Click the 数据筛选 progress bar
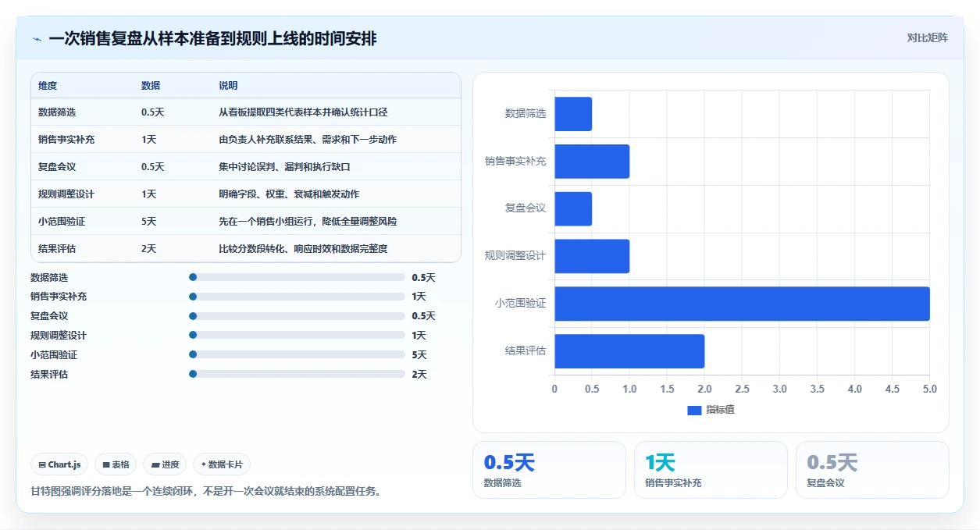The image size is (980, 530). click(x=297, y=277)
